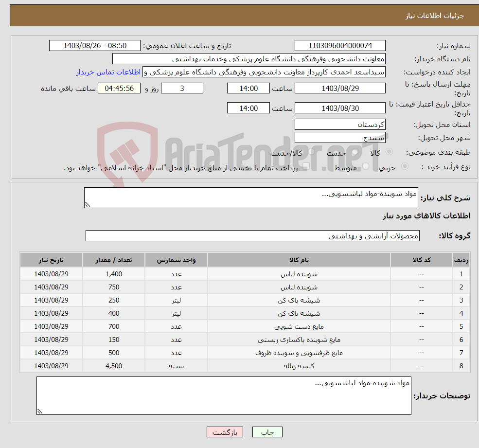Click the اطلاعات کالاهای مورد نیاز heading
Viewport: 479px width, 448px height.
click(x=426, y=216)
